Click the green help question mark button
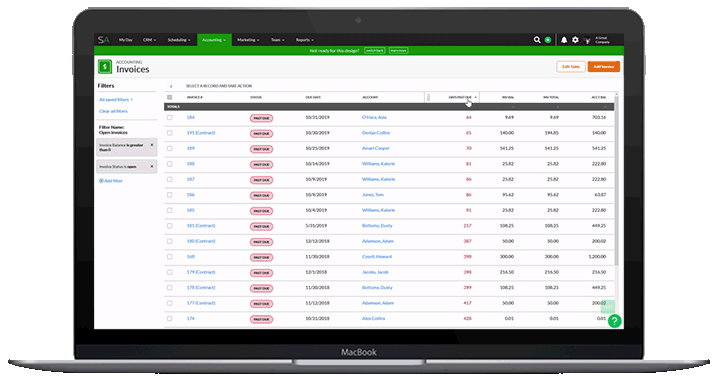The image size is (720, 376). pyautogui.click(x=614, y=321)
